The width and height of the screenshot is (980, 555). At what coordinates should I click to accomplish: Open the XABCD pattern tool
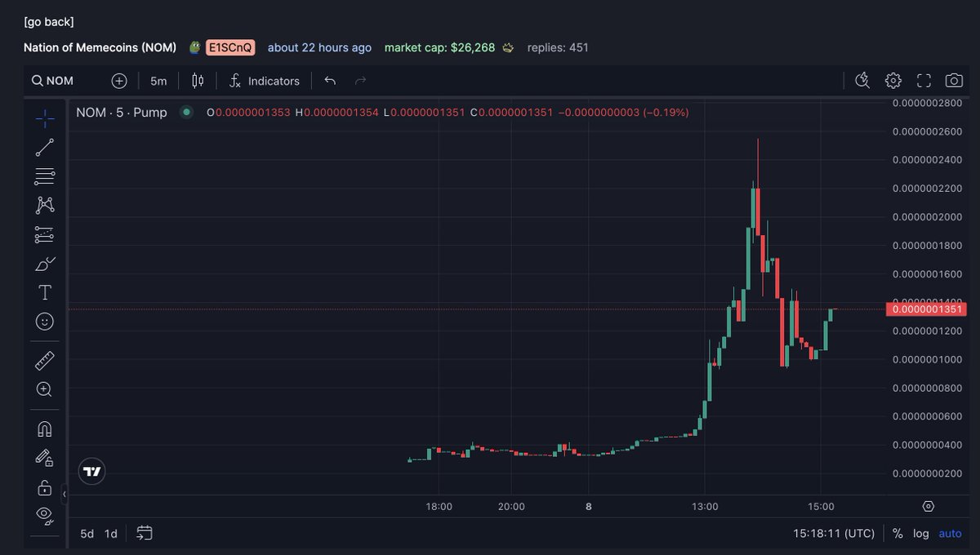coord(45,205)
